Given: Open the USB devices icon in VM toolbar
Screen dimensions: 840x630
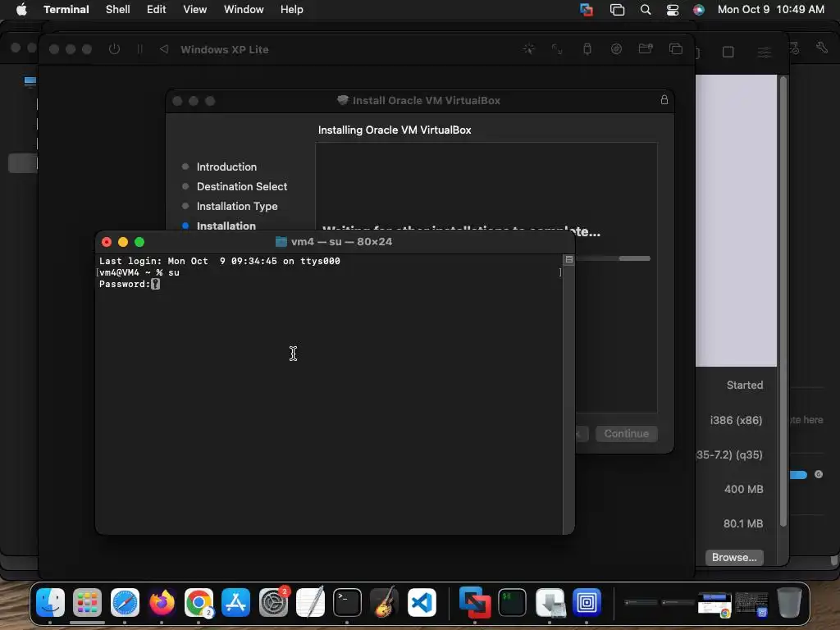Looking at the screenshot, I should click(x=587, y=49).
